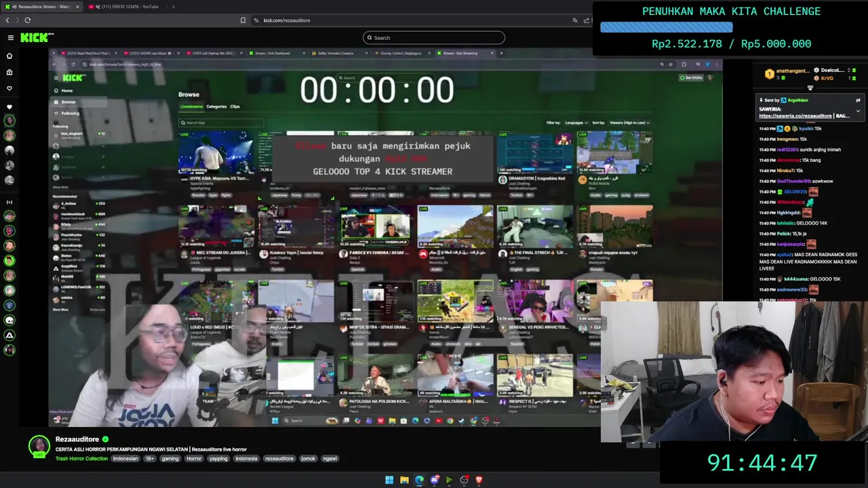Expand the pinned message chevron

coord(858,111)
